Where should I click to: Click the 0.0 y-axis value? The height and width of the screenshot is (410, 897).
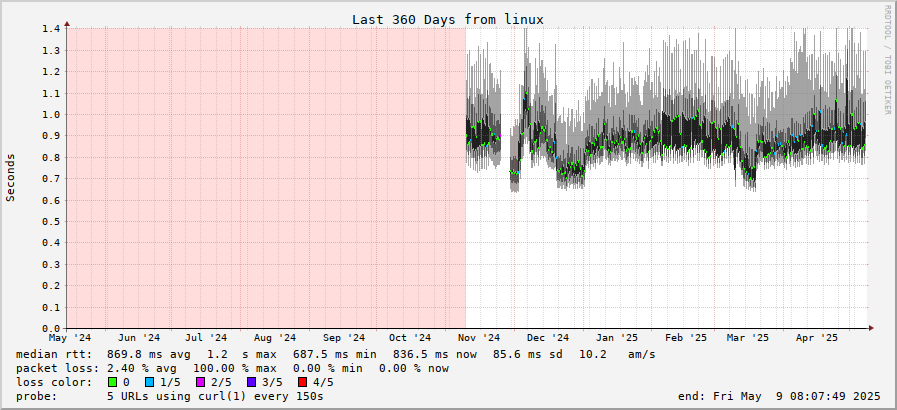coord(51,329)
